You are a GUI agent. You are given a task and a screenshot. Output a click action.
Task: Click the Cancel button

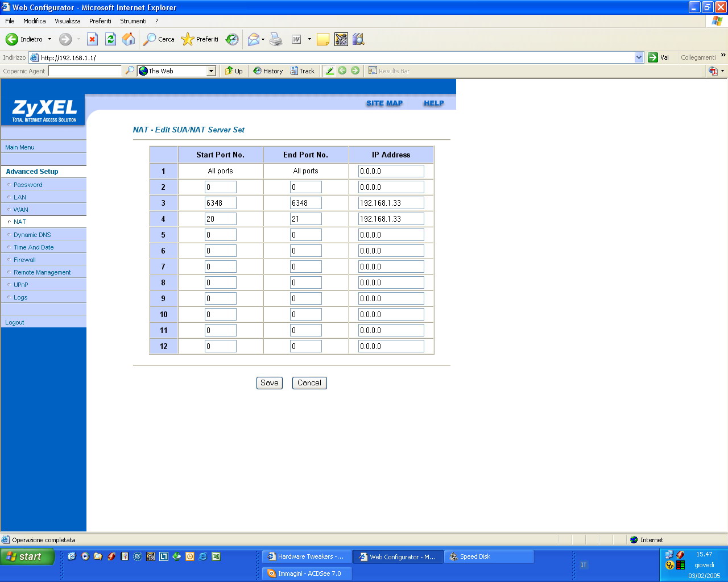pos(309,383)
